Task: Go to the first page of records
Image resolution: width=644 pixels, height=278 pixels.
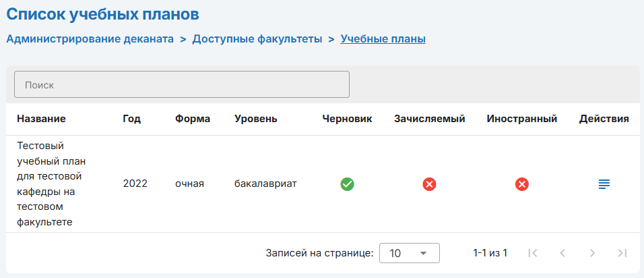Action: coord(533,253)
